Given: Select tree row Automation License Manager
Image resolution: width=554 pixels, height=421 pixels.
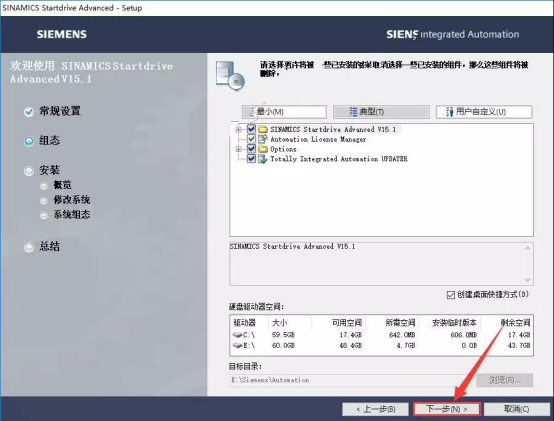Looking at the screenshot, I should 318,139.
